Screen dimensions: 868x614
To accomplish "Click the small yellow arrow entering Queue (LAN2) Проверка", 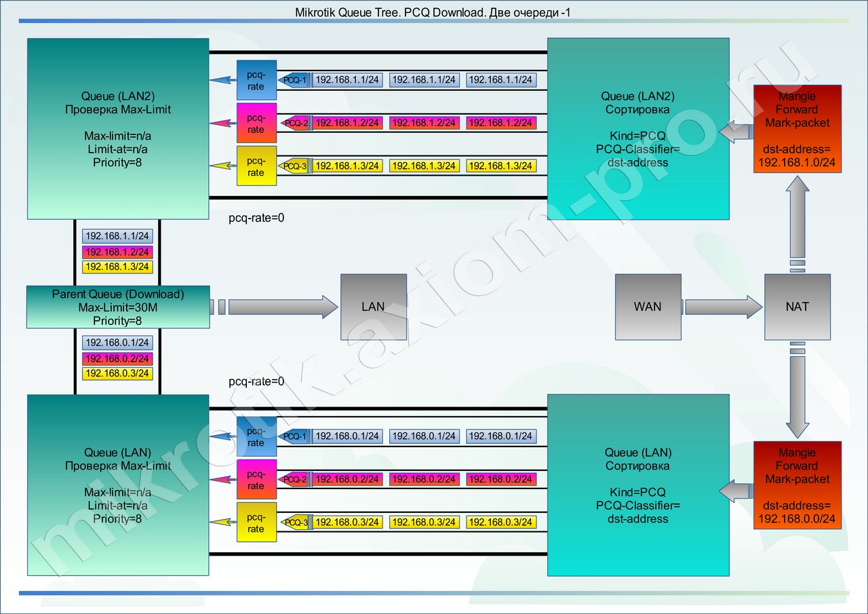I will coord(222,166).
